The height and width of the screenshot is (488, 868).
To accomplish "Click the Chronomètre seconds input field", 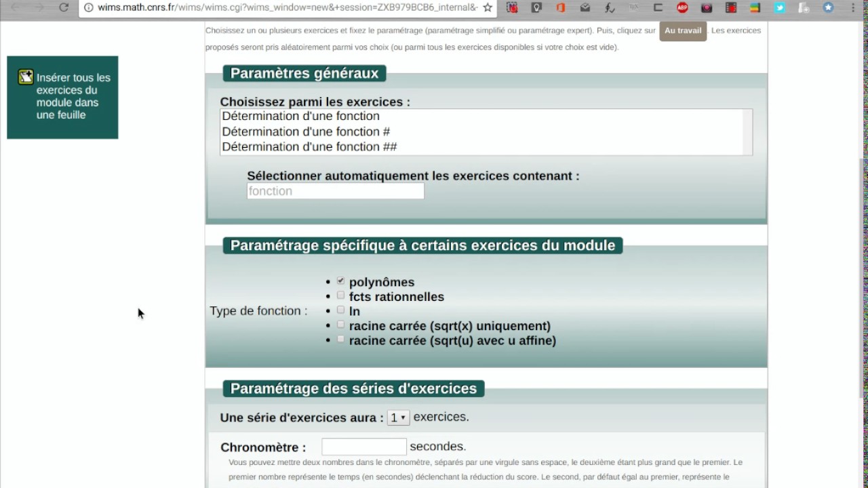I will pos(364,447).
